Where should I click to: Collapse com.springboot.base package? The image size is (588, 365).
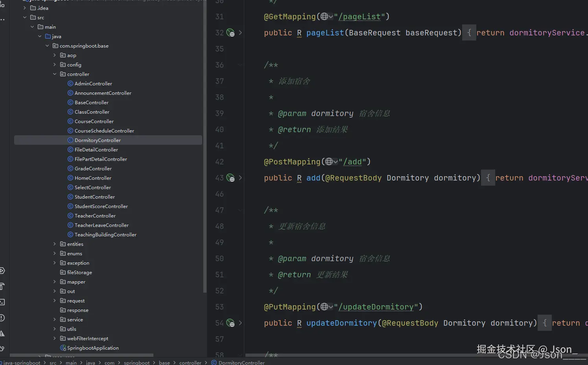click(x=47, y=46)
